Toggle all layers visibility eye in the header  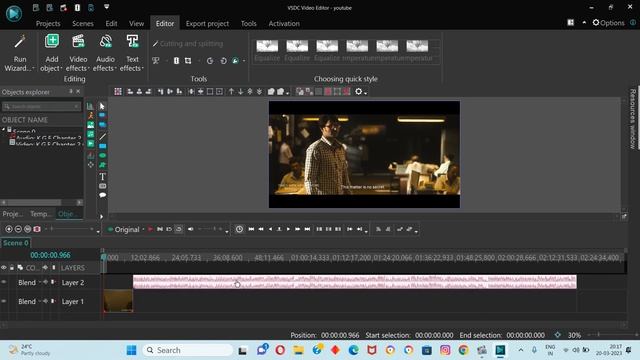tap(4, 268)
